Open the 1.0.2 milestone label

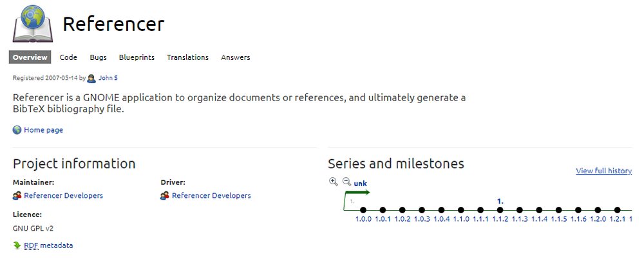coord(402,219)
